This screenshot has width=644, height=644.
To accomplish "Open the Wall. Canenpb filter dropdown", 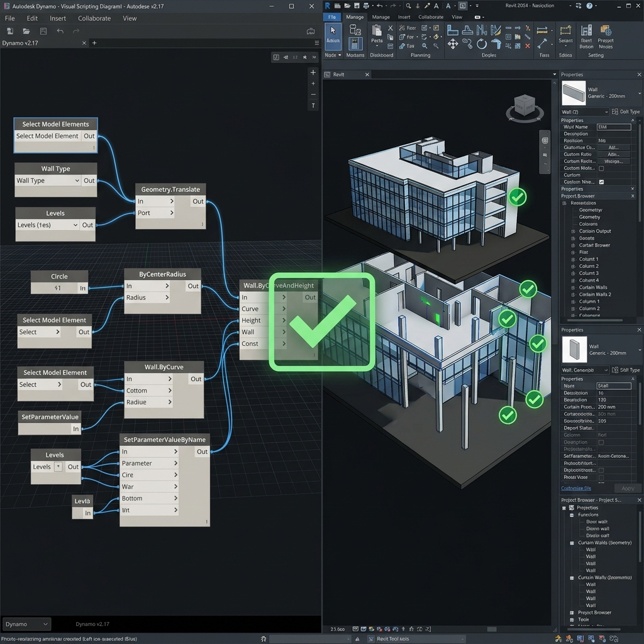I will point(585,370).
